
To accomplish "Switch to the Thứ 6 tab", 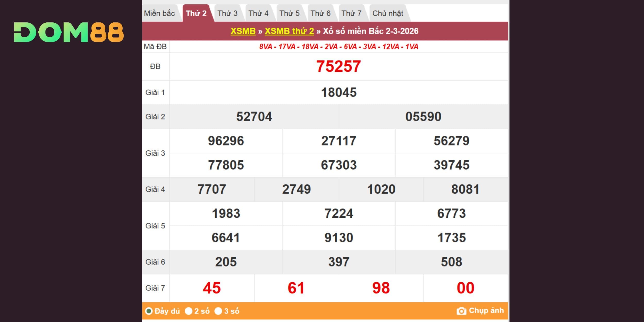I will coord(320,13).
